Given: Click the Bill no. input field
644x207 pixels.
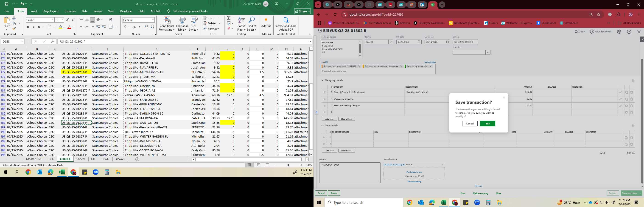Looking at the screenshot, I should [x=465, y=42].
